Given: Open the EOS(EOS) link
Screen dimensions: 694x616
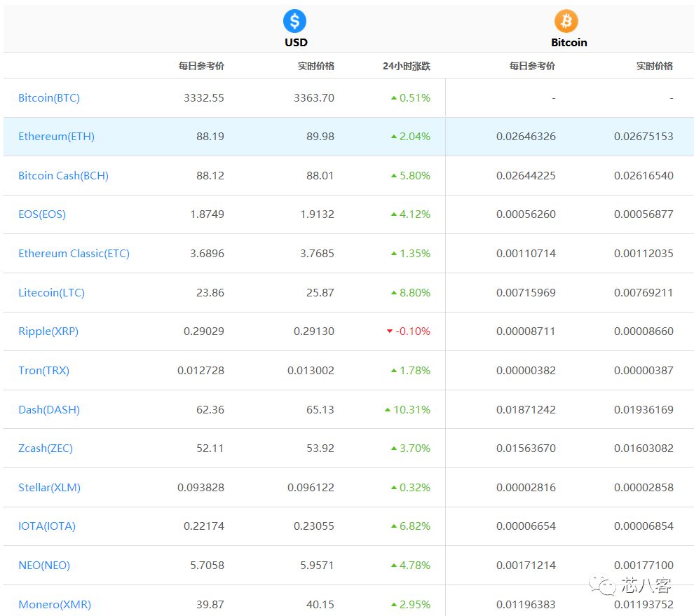Looking at the screenshot, I should [x=42, y=214].
